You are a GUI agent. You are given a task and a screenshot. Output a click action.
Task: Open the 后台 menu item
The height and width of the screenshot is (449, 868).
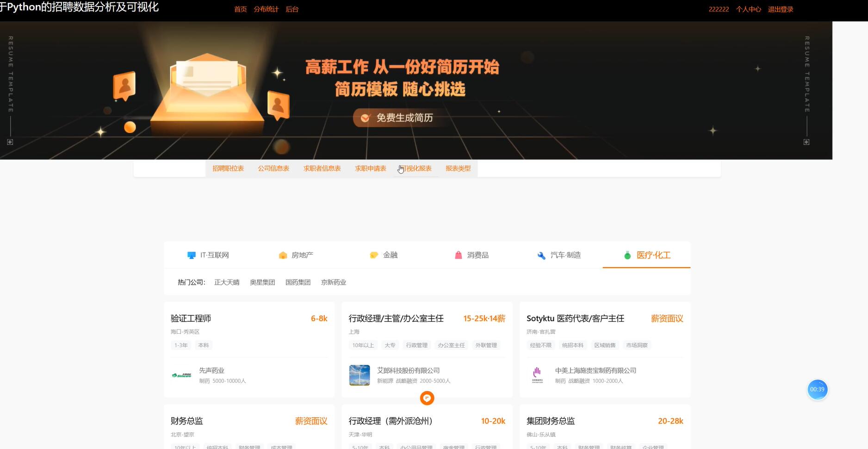292,8
